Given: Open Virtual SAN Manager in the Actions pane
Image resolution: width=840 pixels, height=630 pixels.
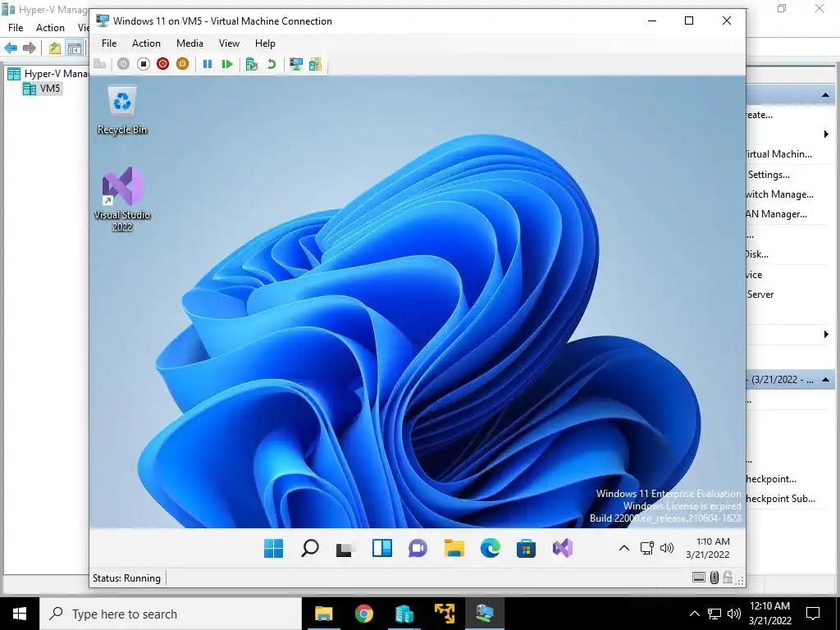Looking at the screenshot, I should point(777,214).
